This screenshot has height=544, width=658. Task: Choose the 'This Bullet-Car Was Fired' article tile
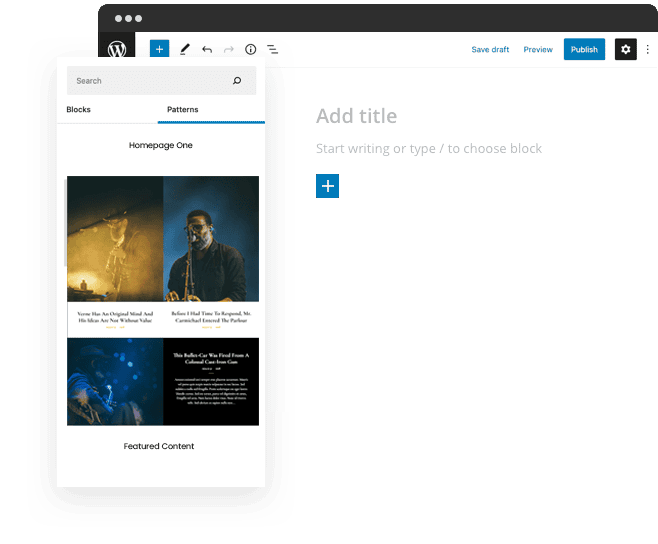(x=211, y=382)
